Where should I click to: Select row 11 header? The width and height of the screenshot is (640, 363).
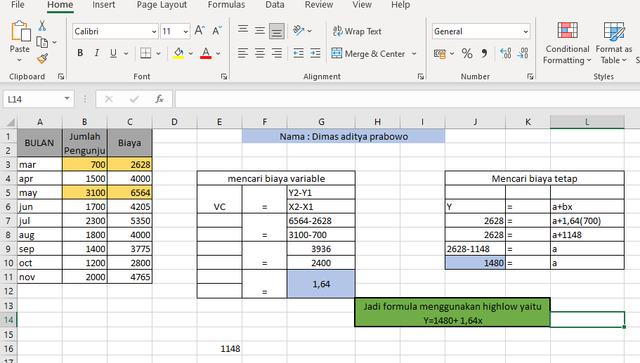tap(9, 277)
